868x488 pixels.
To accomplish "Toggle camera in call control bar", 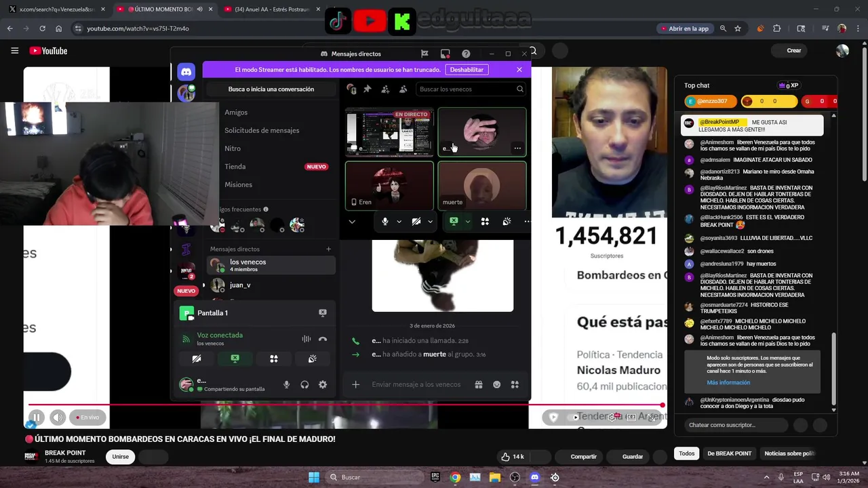I will pos(416,222).
